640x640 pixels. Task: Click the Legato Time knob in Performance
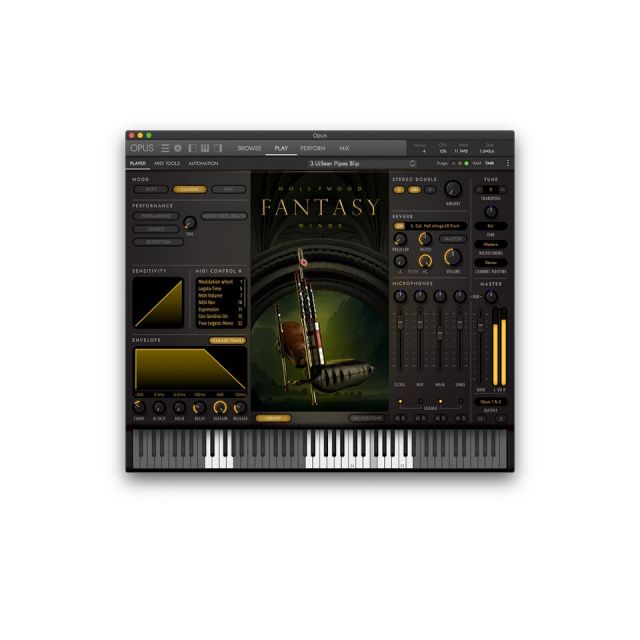click(x=189, y=223)
